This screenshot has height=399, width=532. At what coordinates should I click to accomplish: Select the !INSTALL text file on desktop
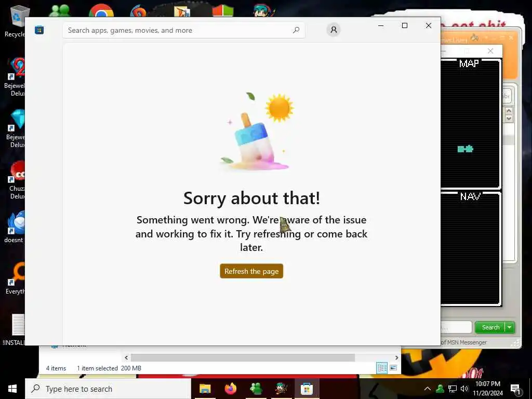(x=15, y=330)
